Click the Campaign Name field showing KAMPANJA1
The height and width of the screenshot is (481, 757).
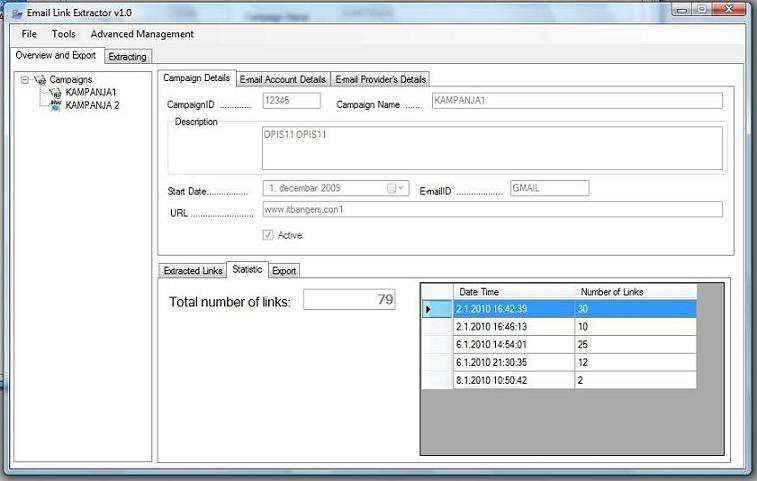click(577, 100)
